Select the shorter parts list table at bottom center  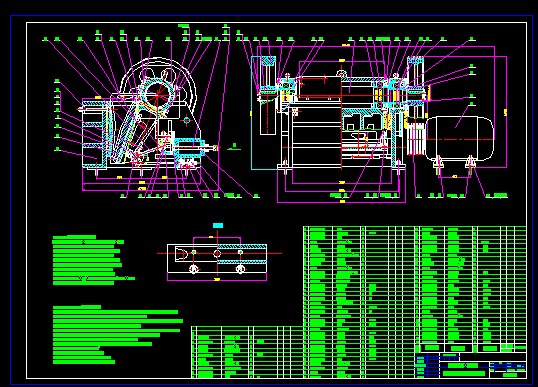pos(248,352)
